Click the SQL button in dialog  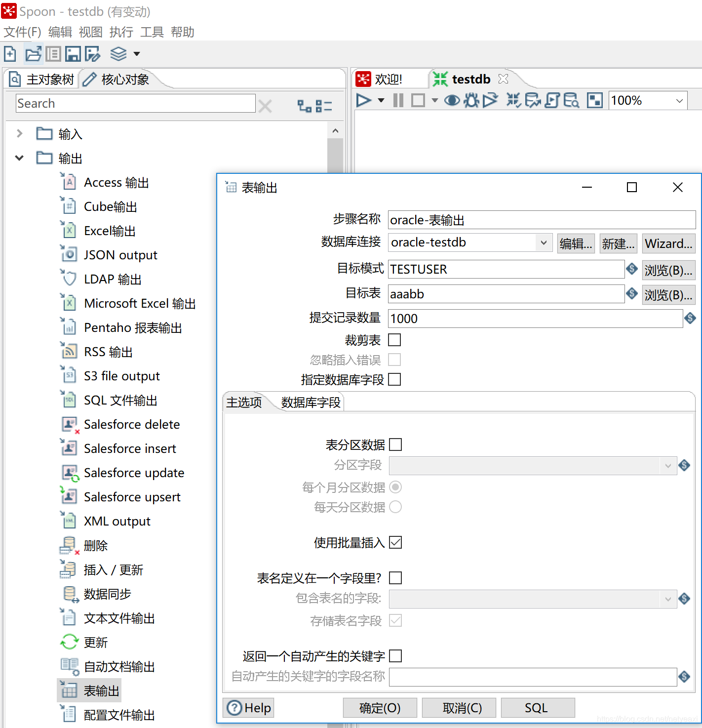(537, 708)
